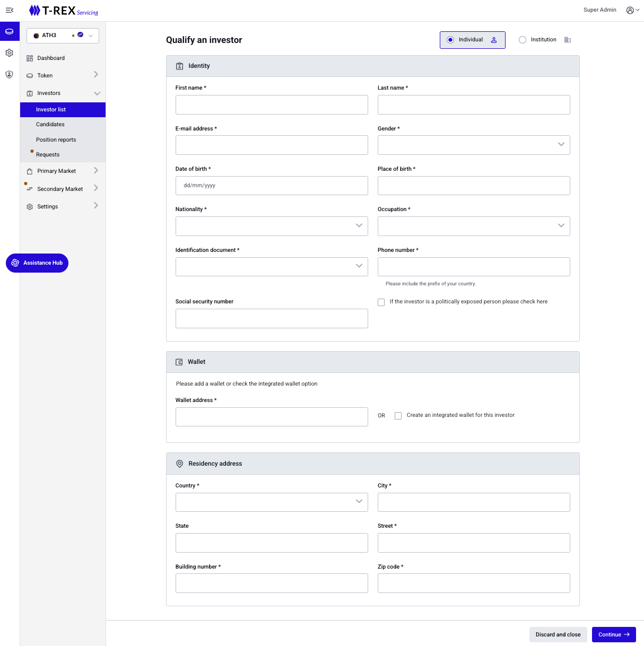Go to Candidates in the sidebar
This screenshot has width=644, height=646.
(x=50, y=125)
